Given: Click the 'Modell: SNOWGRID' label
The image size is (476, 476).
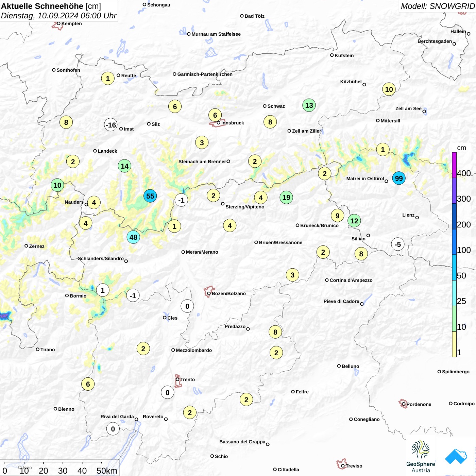Looking at the screenshot, I should (438, 6).
